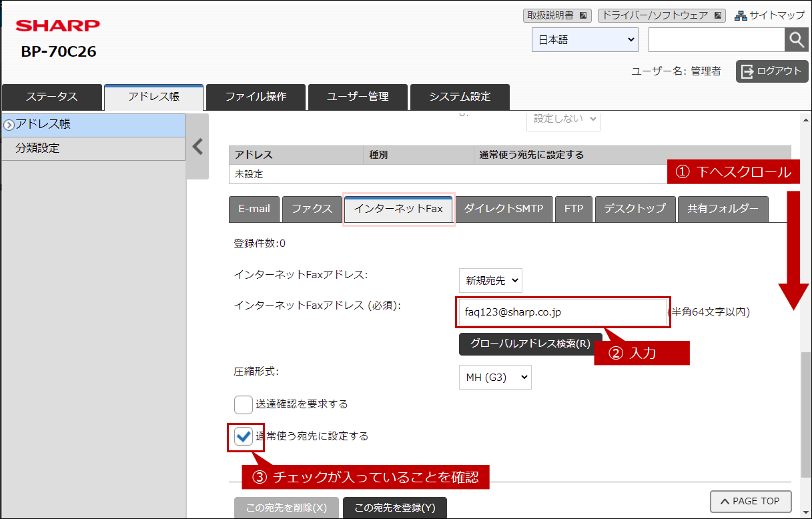Open the site map link
The width and height of the screenshot is (812, 519).
click(769, 15)
